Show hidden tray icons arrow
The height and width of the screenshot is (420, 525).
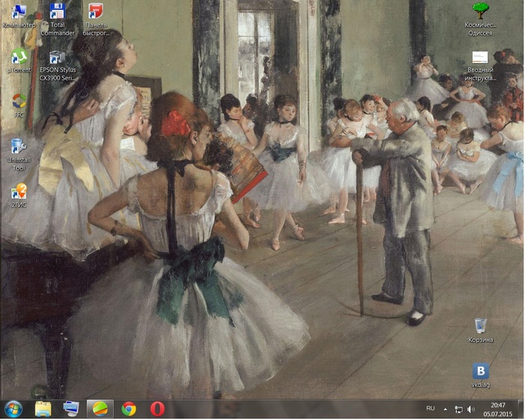445,409
